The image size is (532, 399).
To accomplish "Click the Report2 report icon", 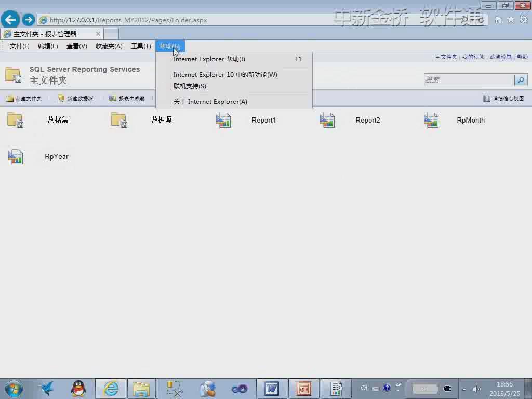I will 327,120.
